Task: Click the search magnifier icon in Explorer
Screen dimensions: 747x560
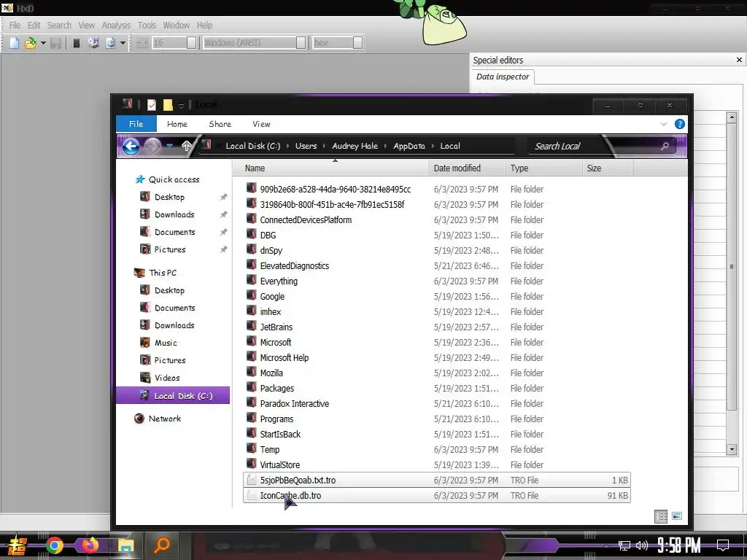Action: (665, 146)
